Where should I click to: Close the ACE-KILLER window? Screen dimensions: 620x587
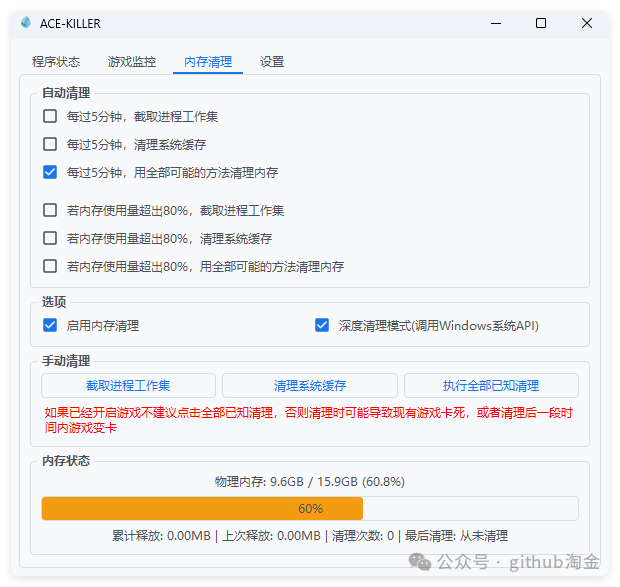click(x=587, y=23)
